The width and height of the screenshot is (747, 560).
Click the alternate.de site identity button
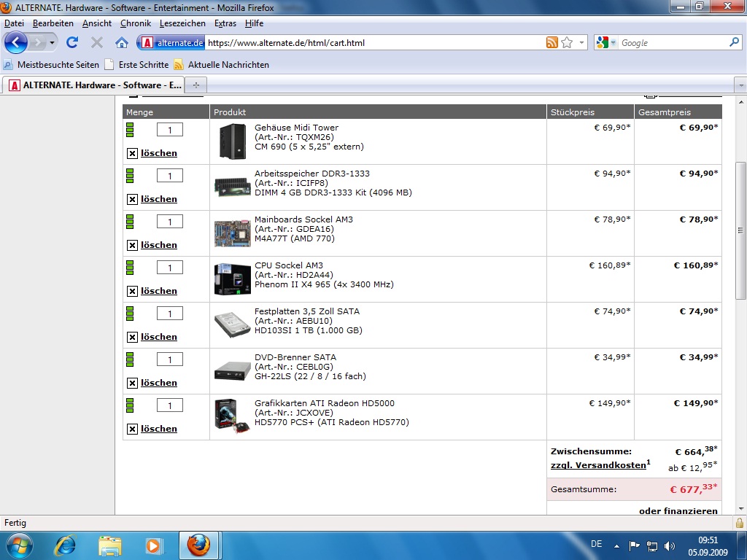172,43
